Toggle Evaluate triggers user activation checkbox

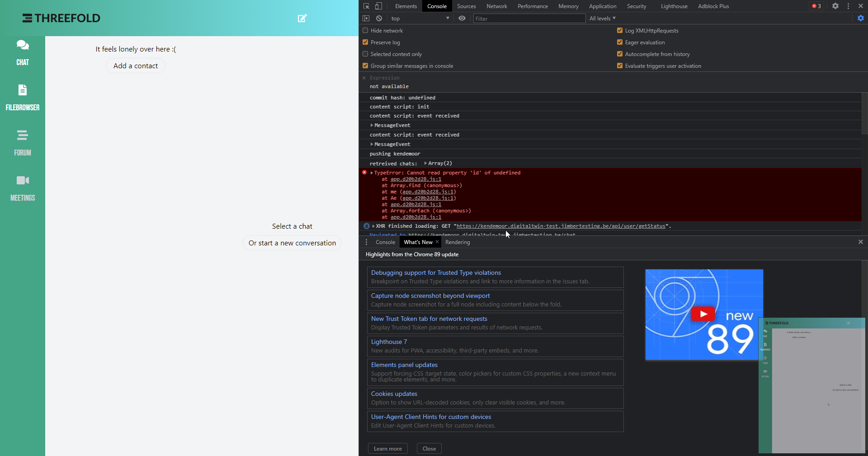[620, 66]
